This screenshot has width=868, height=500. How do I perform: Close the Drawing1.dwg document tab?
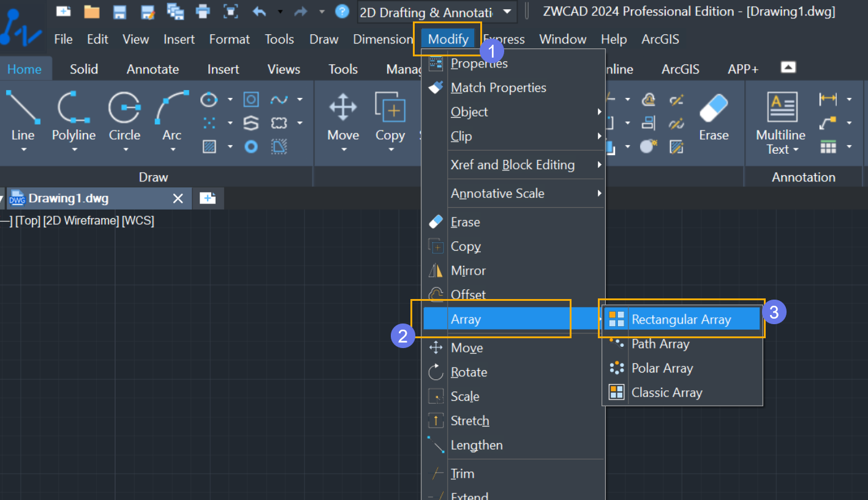178,199
